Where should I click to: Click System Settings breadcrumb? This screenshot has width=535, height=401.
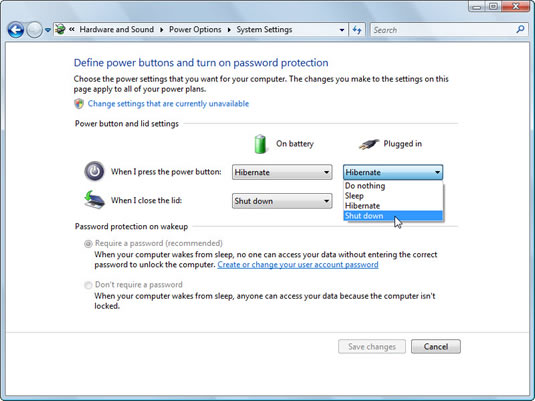[x=264, y=29]
